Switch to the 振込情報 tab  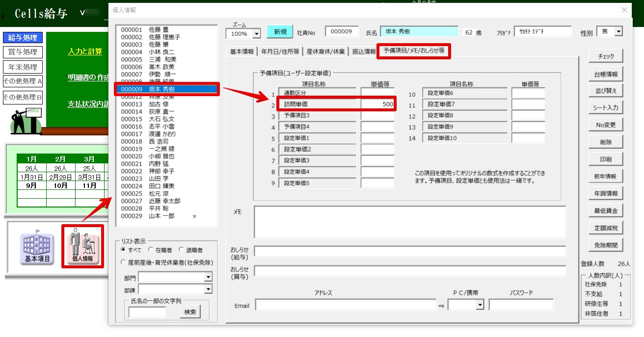click(364, 52)
